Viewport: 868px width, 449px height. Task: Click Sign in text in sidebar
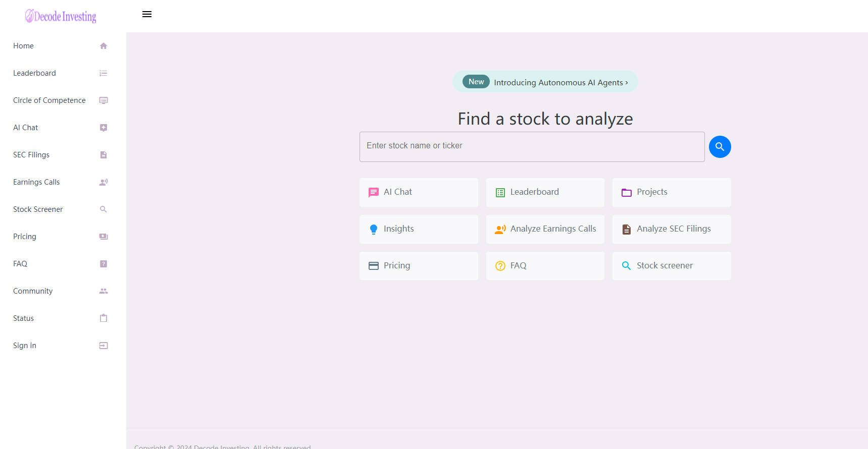coord(25,346)
